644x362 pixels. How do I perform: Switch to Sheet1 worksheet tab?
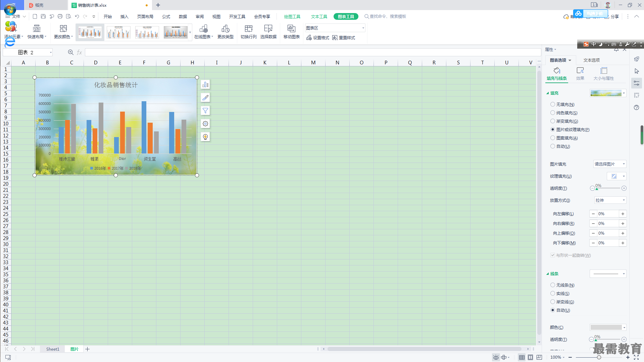click(53, 349)
